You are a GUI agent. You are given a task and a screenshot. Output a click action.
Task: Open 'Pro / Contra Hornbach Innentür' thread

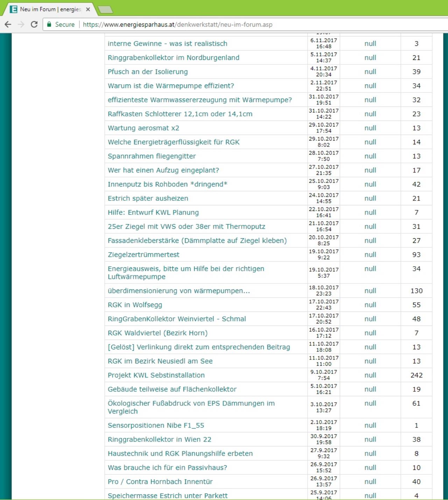[160, 481]
